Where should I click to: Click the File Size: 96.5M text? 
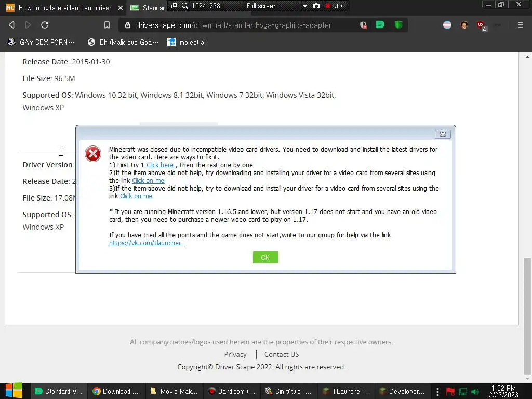point(49,78)
